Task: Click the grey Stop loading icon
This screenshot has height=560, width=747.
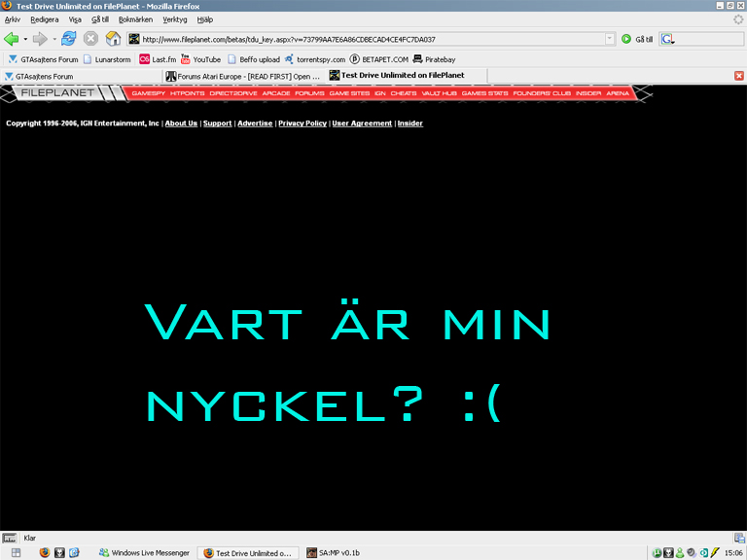Action: coord(90,39)
